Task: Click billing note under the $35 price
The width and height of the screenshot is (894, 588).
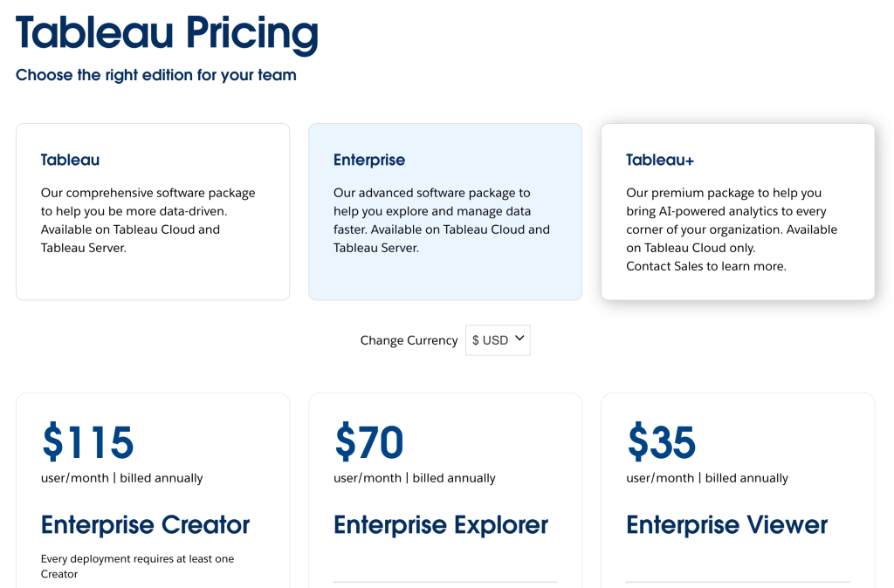Action: 707,478
